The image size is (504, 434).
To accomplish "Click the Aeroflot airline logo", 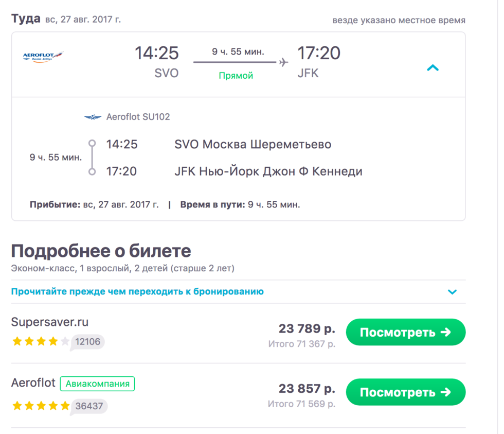I will pos(43,57).
